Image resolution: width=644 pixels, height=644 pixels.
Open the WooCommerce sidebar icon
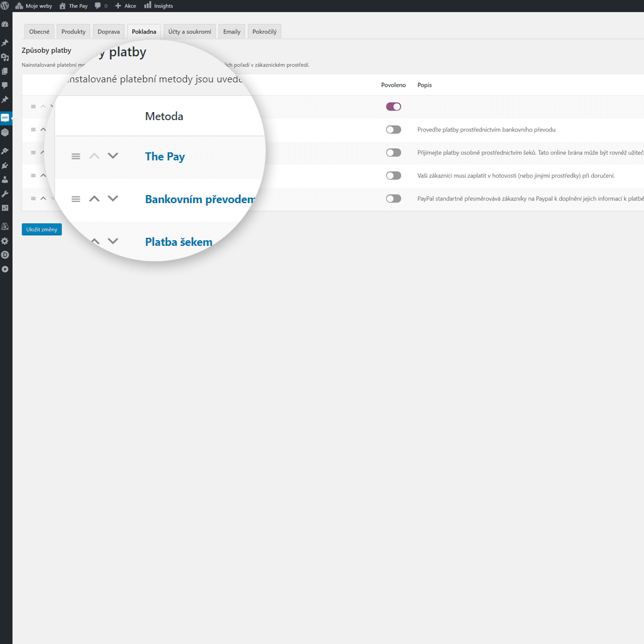click(x=5, y=117)
